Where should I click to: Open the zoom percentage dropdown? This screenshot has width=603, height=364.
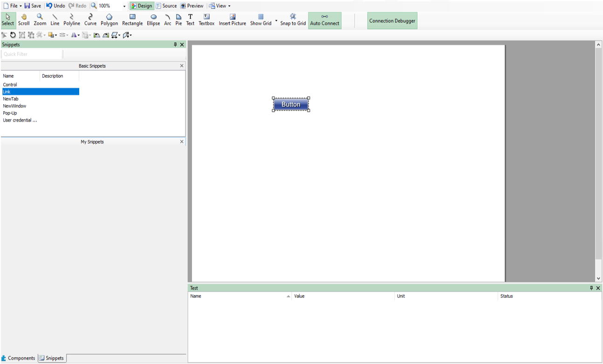(x=124, y=6)
